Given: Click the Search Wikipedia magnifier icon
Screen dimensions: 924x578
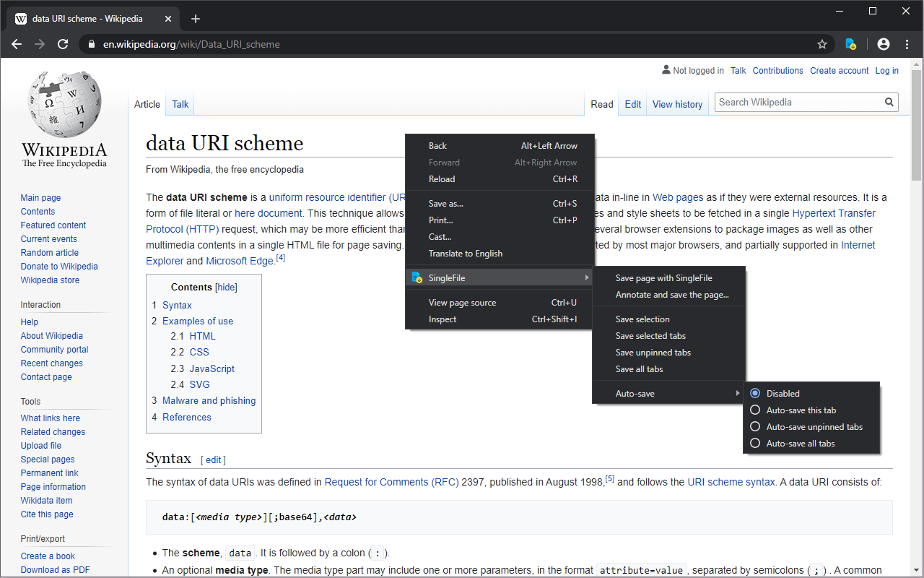Looking at the screenshot, I should coord(889,102).
